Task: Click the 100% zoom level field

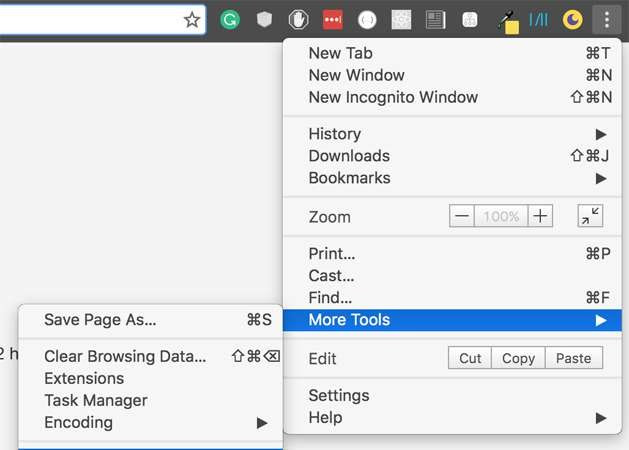Action: click(501, 216)
